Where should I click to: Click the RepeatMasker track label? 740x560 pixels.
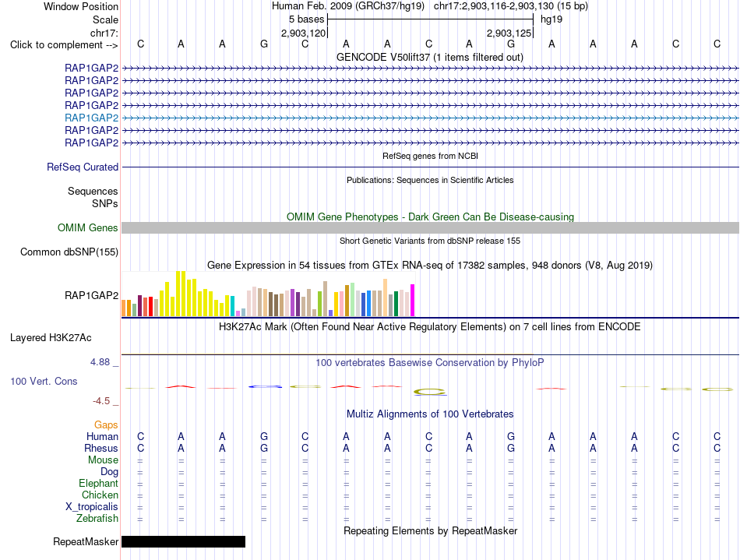(x=86, y=541)
